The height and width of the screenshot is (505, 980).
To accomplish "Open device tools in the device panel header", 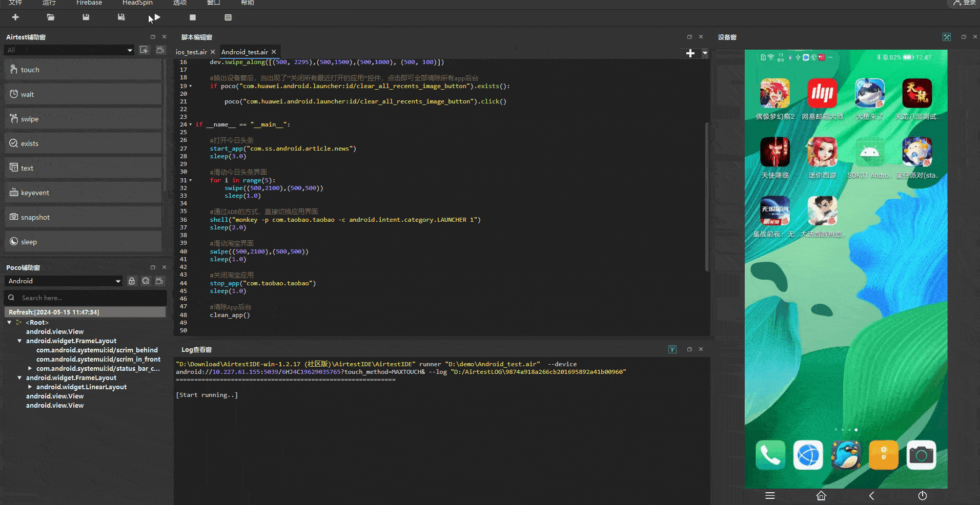I will click(x=946, y=37).
